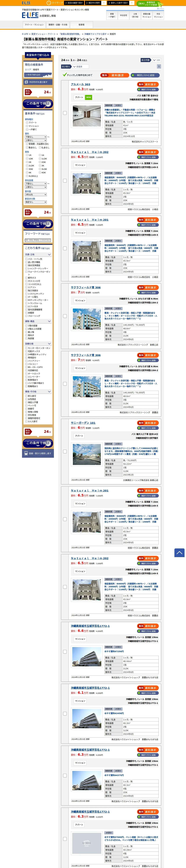
Task: Open 中古マンション in top navigation
Action: (158, 15)
